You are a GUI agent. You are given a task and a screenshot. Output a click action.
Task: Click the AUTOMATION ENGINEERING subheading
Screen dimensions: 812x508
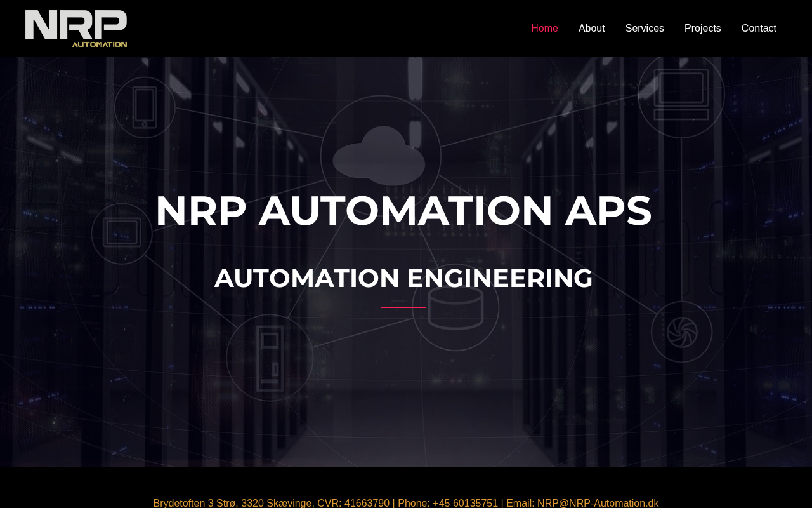tap(403, 278)
